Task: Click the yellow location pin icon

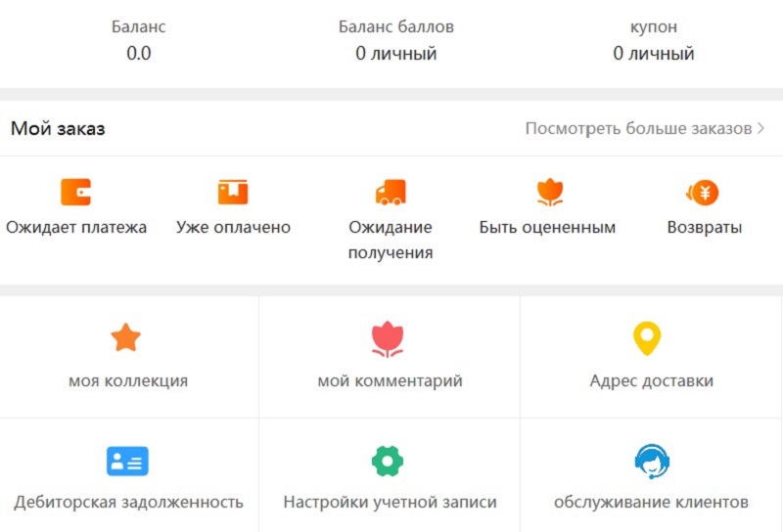Action: tap(648, 338)
